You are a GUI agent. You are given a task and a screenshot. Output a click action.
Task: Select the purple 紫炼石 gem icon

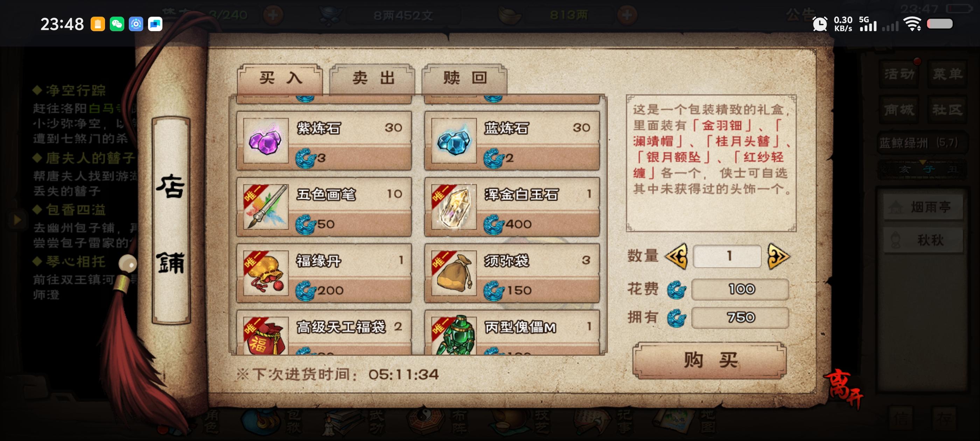coord(266,140)
